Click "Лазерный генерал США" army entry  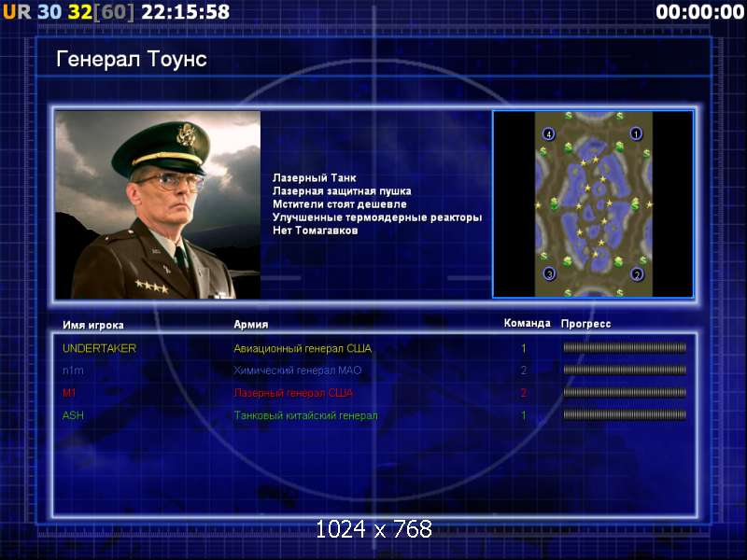[x=293, y=393]
